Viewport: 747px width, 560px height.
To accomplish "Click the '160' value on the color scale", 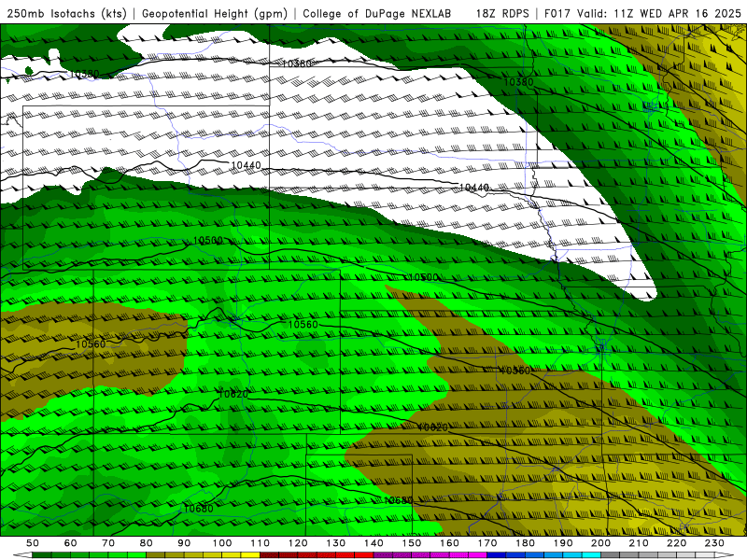I will (449, 543).
